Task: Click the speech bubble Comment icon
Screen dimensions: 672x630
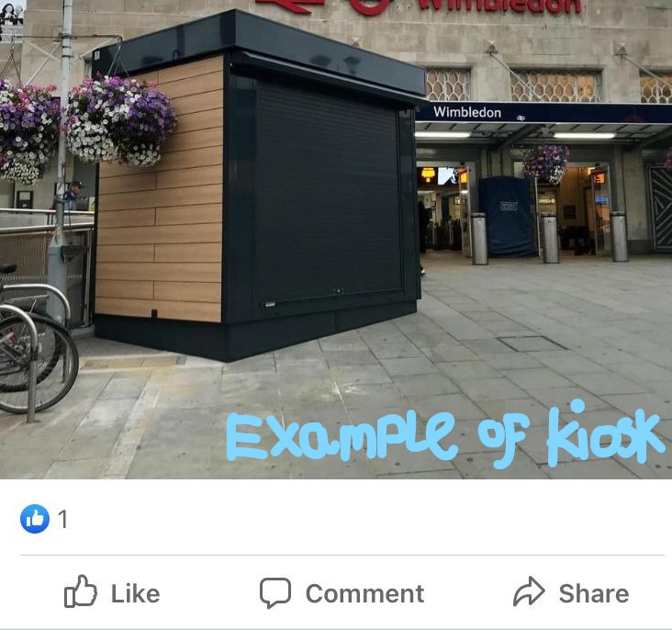Action: click(x=275, y=593)
